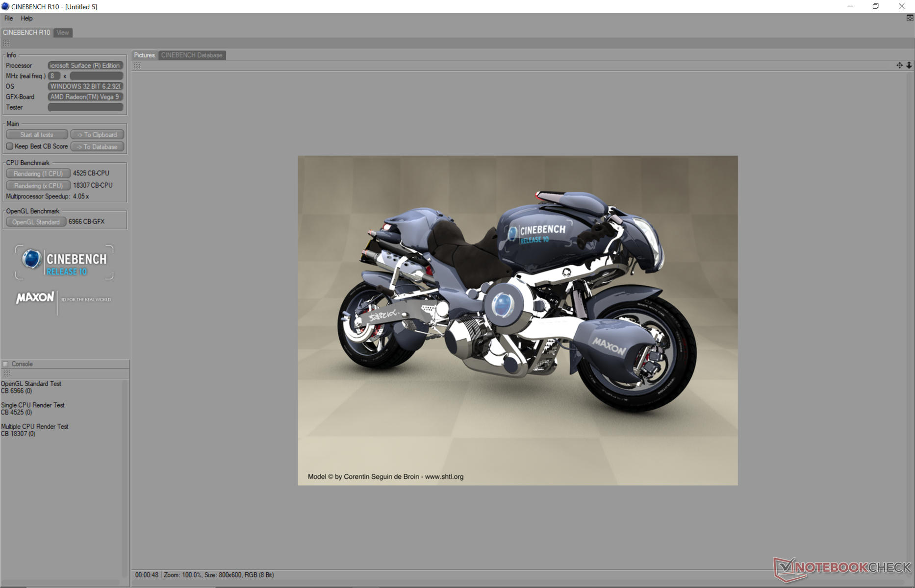Click the 18307 CB-CPU score

pyautogui.click(x=93, y=185)
